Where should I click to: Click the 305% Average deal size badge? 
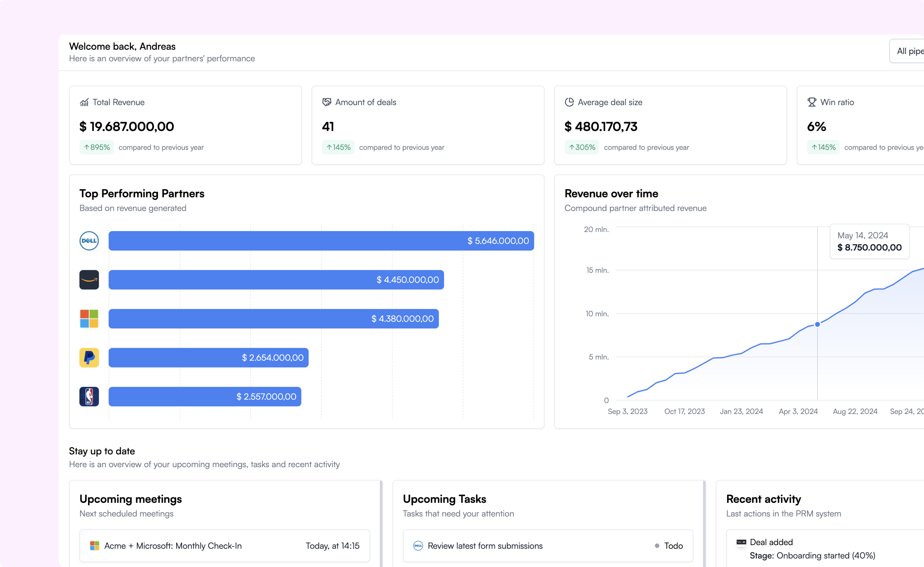tap(582, 147)
